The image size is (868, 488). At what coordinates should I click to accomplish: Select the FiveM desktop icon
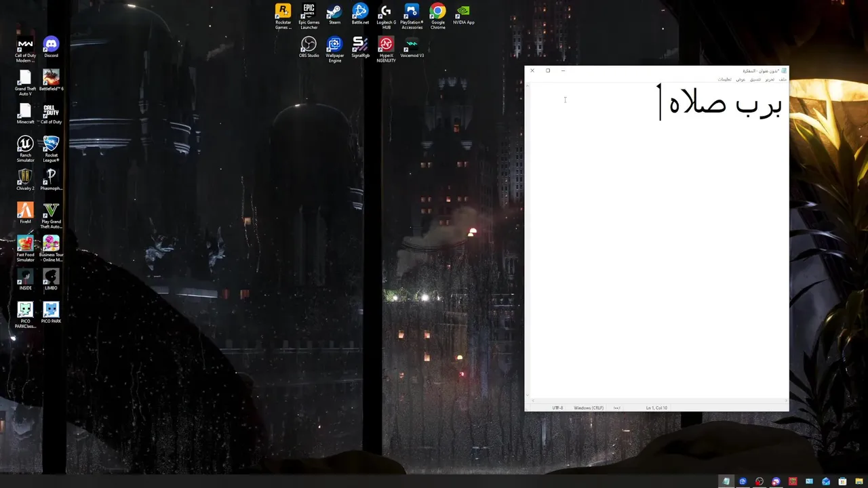(x=25, y=213)
